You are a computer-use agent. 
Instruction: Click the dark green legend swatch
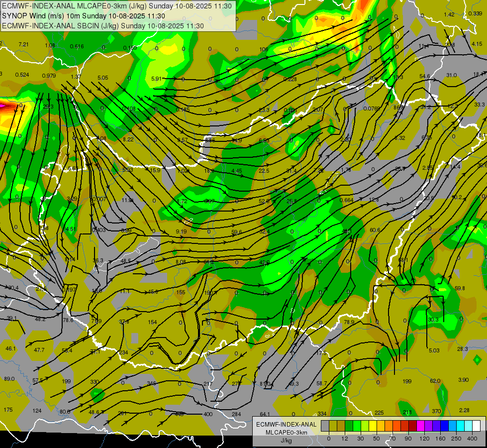[349, 426]
